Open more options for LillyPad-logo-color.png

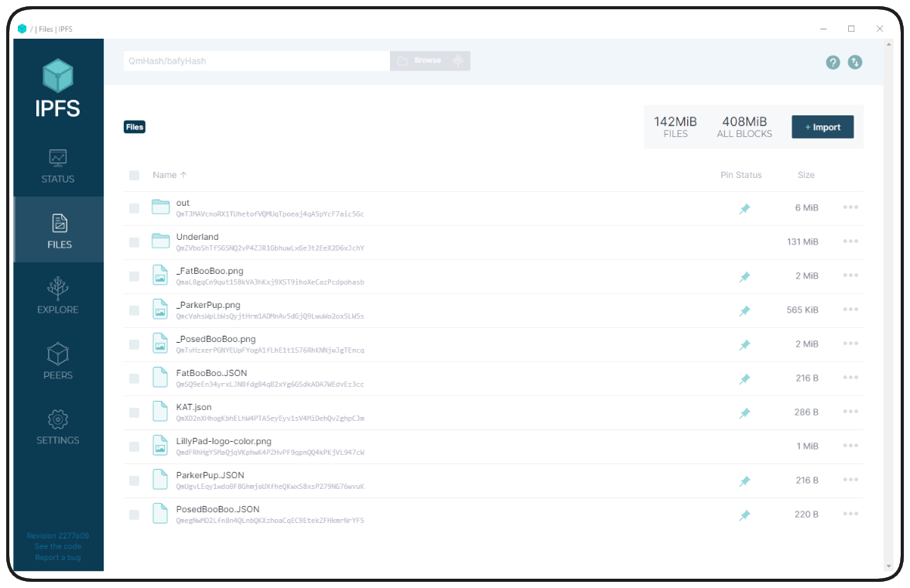tap(850, 446)
